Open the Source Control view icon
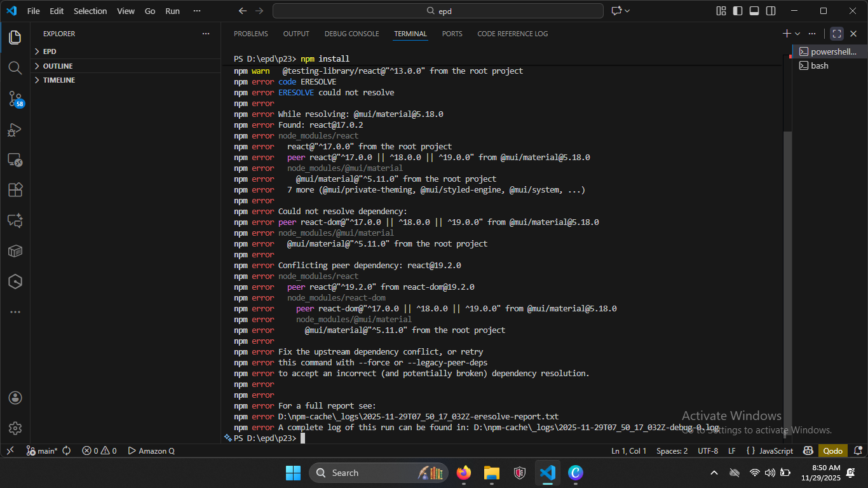 pos(15,98)
